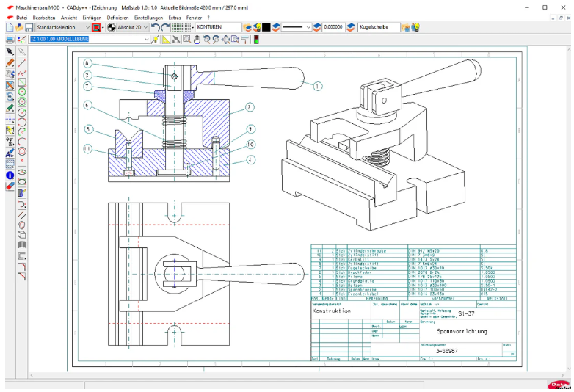Select the pan hand tool
574x392 pixels.
[x=197, y=39]
